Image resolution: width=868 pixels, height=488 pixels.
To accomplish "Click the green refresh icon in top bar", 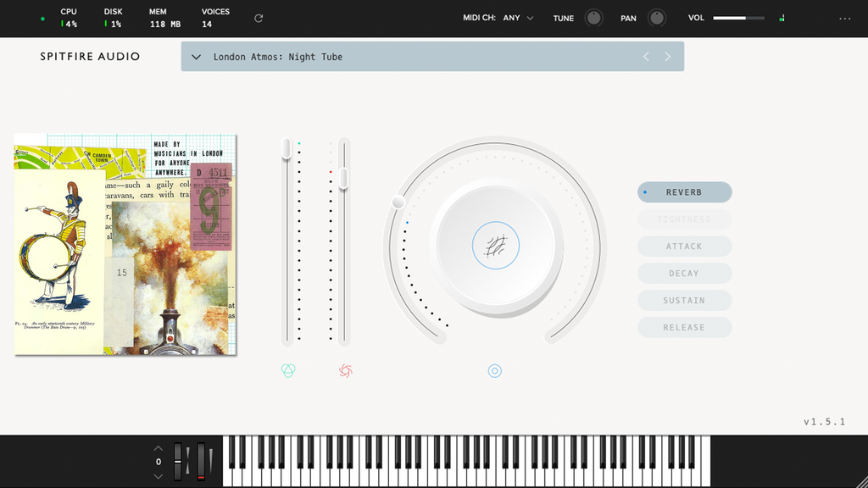I will pyautogui.click(x=257, y=18).
